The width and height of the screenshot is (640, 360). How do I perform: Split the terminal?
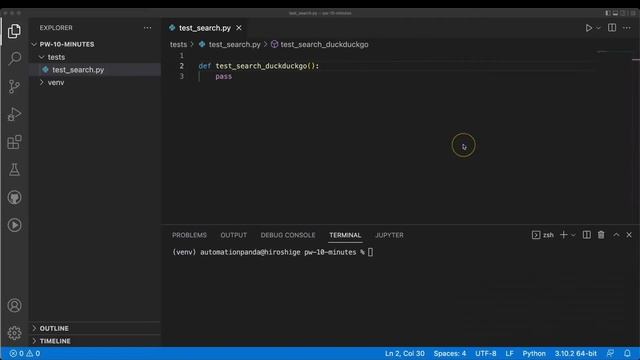tap(587, 235)
